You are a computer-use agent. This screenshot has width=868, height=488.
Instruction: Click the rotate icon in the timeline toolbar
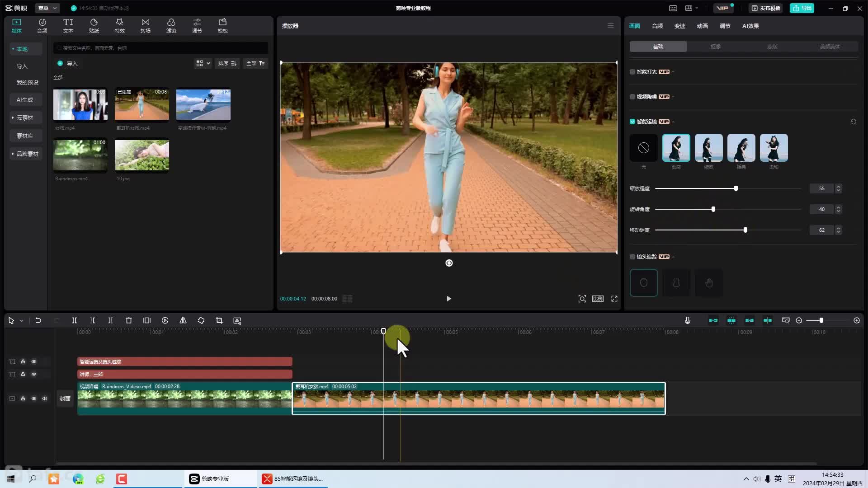click(x=201, y=320)
